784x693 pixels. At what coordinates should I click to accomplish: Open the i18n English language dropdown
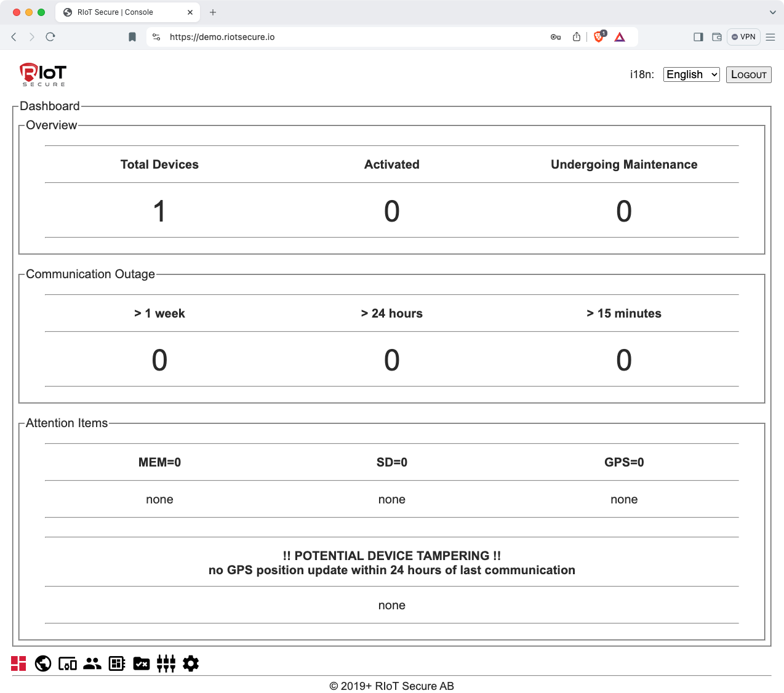pos(691,74)
